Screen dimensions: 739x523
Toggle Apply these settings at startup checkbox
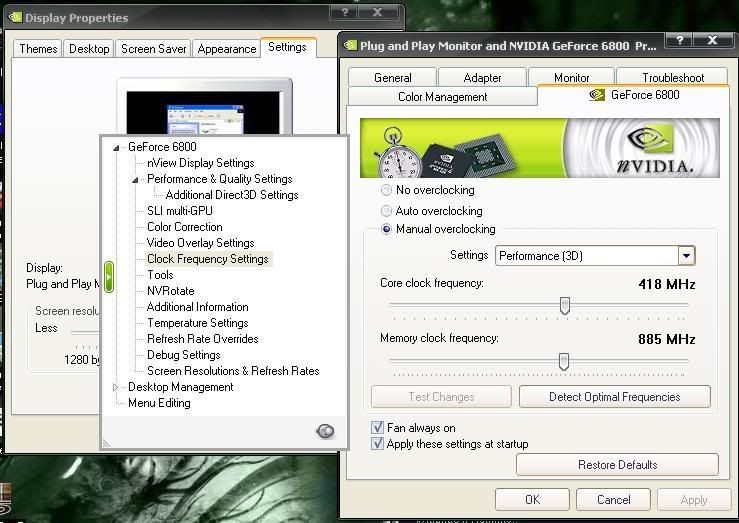pyautogui.click(x=378, y=443)
